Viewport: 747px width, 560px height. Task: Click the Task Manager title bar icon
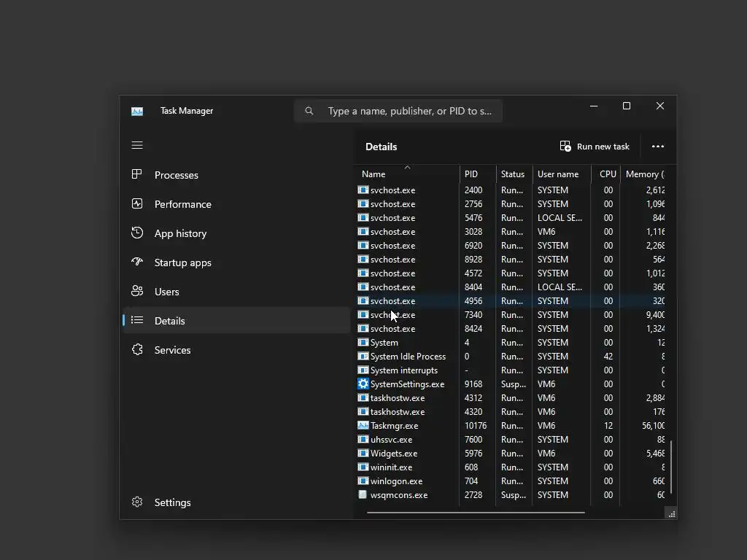(137, 112)
